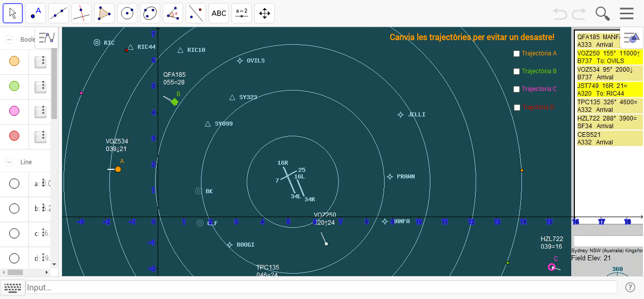Select the Move arrow tool
The width and height of the screenshot is (644, 299).
[13, 13]
